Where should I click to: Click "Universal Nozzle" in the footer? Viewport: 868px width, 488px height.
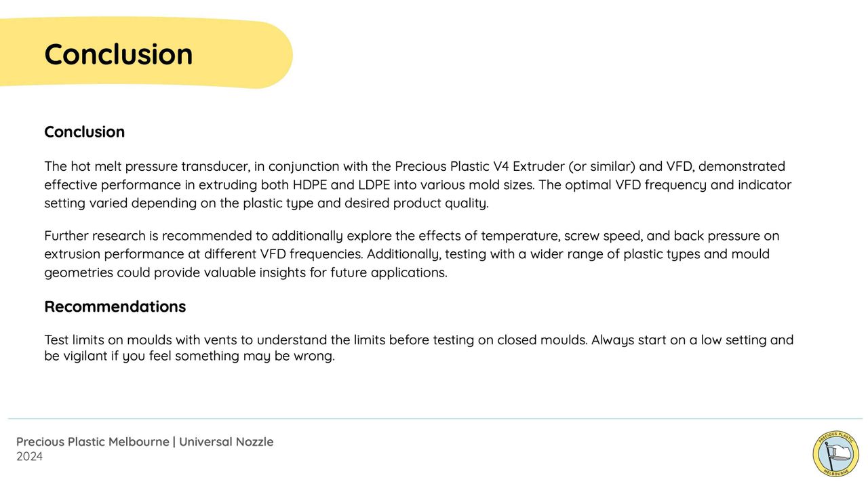coord(226,442)
